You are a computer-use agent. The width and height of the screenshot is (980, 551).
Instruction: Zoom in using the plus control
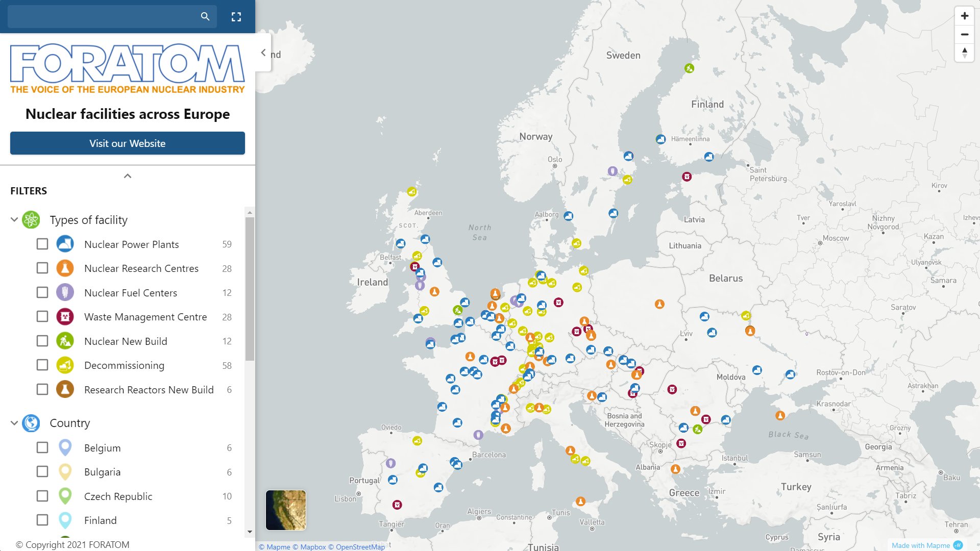point(965,15)
